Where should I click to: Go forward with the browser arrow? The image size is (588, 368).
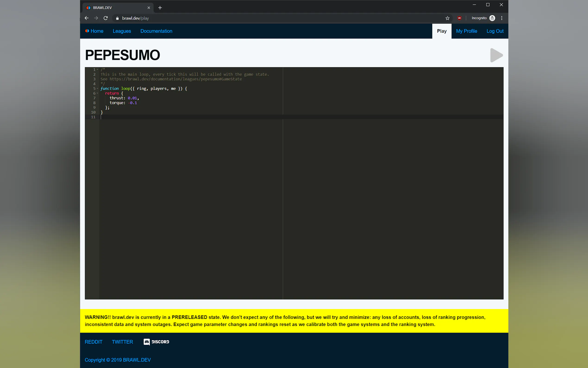(x=96, y=18)
